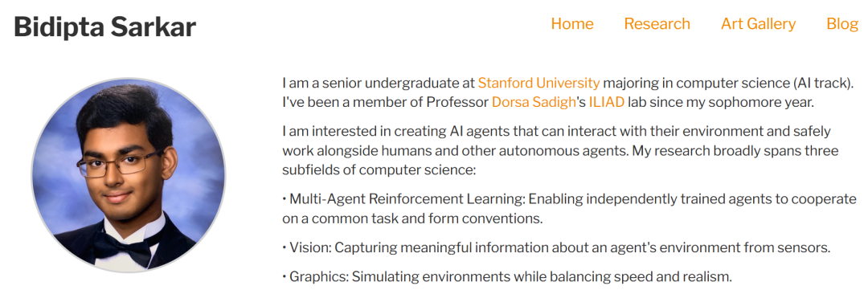The image size is (868, 290).
Task: Click the Bidipta Sarkar site title
Action: click(104, 26)
